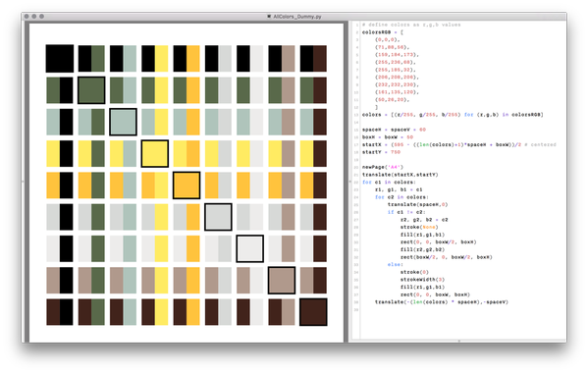Viewport: 588px width, 373px height.
Task: Click the swatch with black left, yellow right
Action: click(x=155, y=59)
